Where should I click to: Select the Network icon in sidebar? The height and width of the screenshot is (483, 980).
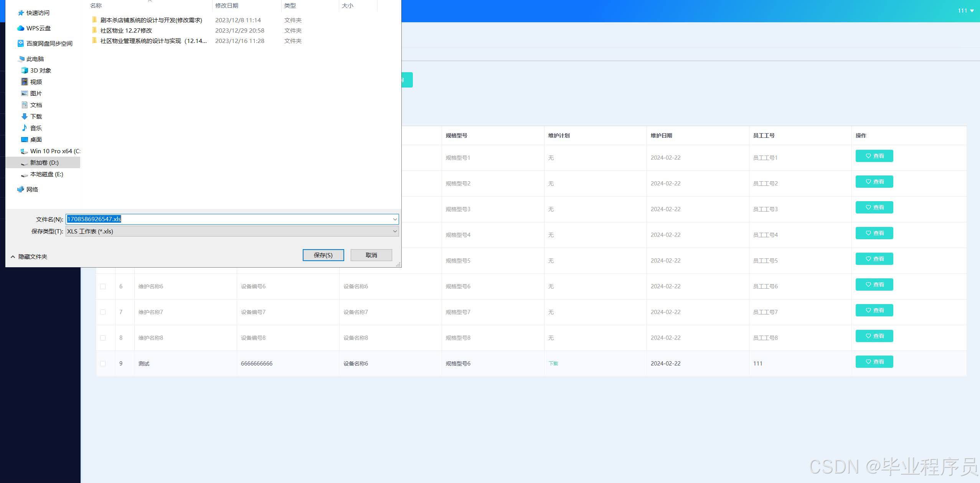[21, 190]
